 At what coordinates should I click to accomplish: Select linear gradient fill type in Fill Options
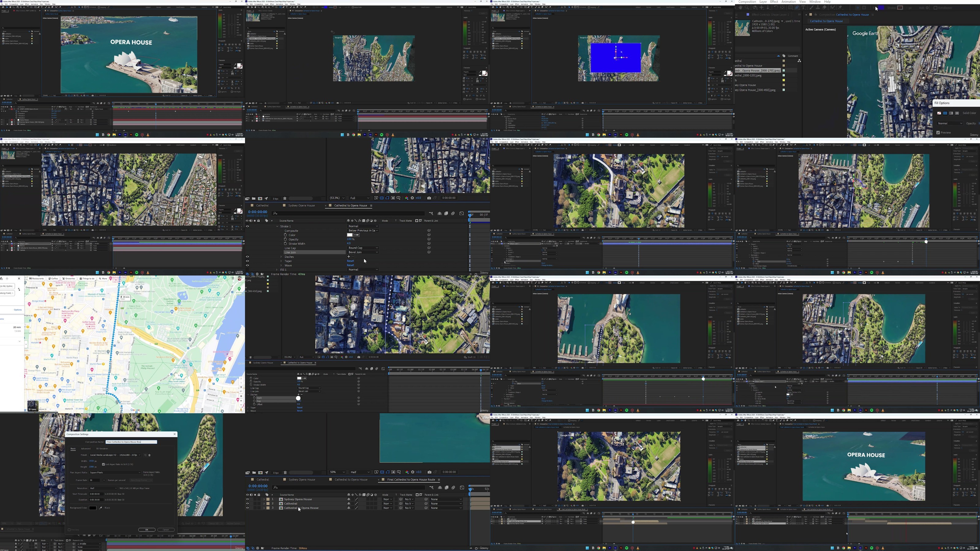point(951,113)
